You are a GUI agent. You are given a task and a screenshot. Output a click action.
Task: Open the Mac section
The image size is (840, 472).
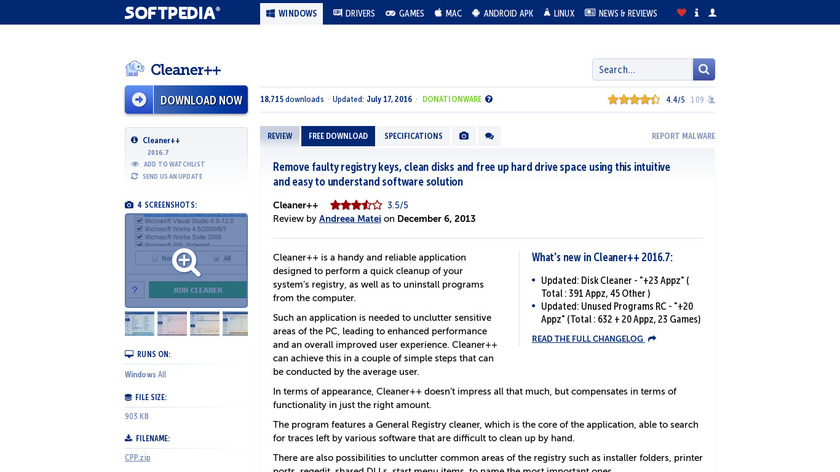(x=448, y=13)
